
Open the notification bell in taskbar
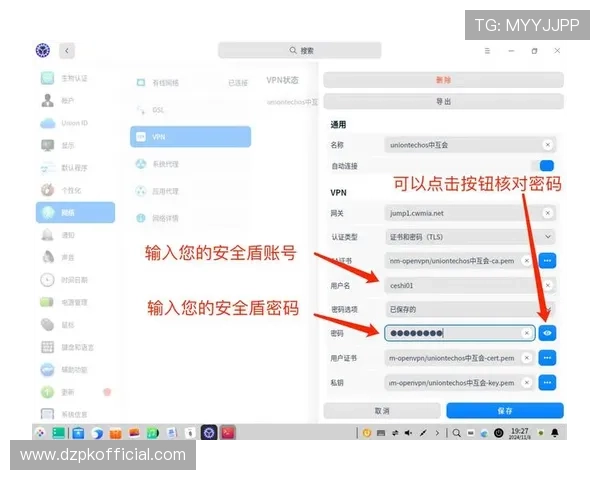(554, 433)
